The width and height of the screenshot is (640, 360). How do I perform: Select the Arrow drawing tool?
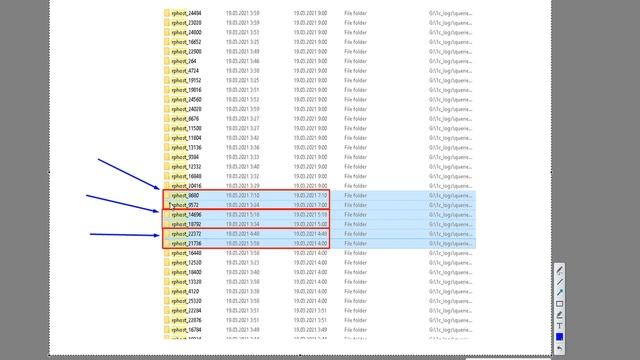pyautogui.click(x=559, y=293)
